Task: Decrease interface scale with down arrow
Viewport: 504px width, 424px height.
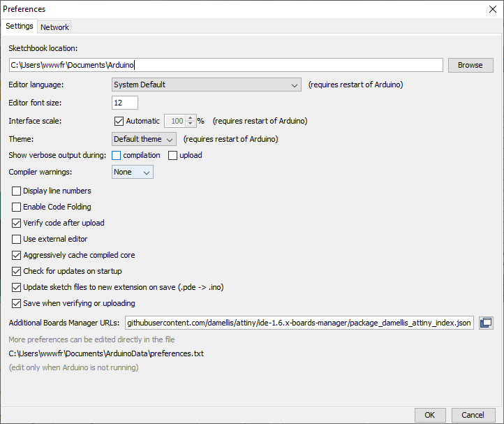Action: point(191,124)
